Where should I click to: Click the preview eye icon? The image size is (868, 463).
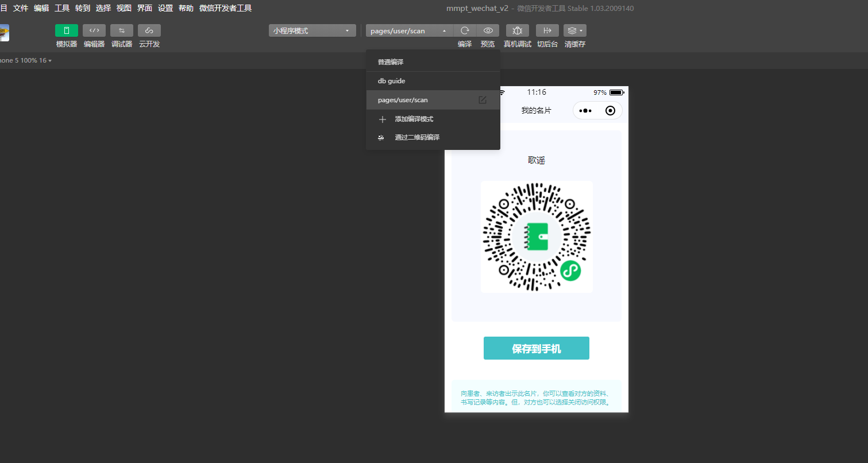pyautogui.click(x=488, y=30)
